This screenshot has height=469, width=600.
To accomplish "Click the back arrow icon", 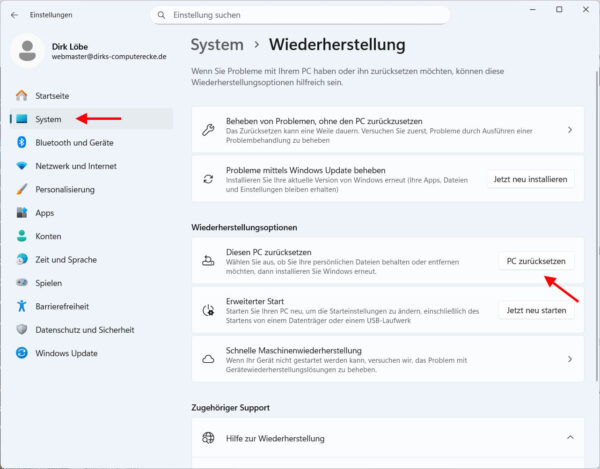I will [x=15, y=15].
